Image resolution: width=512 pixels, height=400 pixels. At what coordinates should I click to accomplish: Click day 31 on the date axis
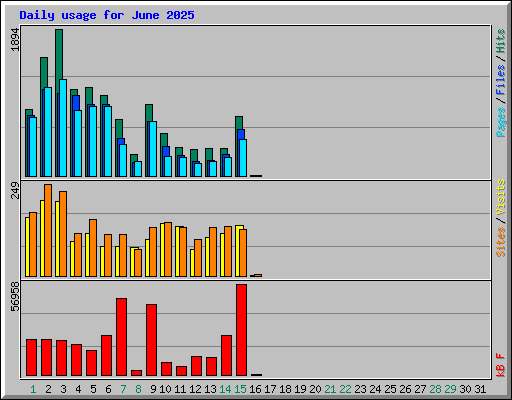pos(480,389)
